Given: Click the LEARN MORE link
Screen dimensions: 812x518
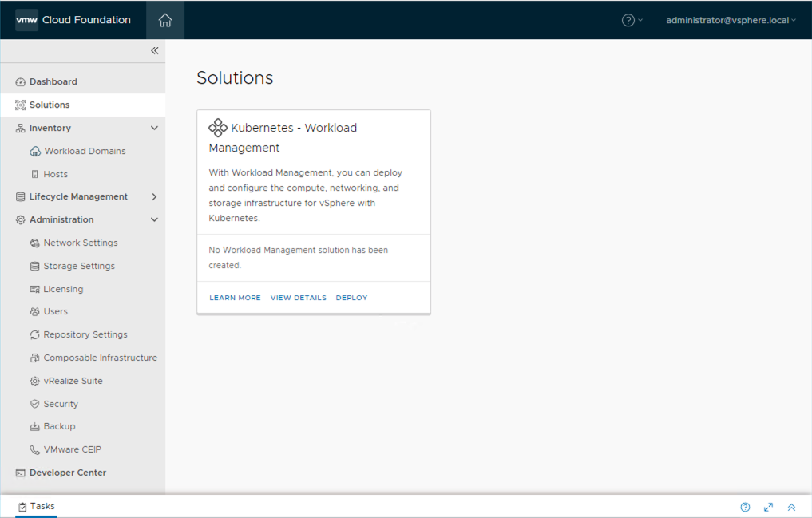Looking at the screenshot, I should pos(235,298).
